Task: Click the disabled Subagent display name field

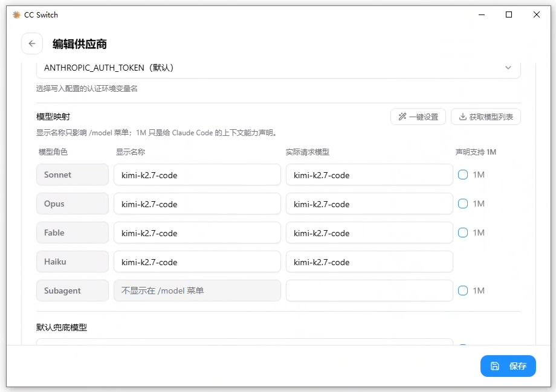Action: click(x=197, y=291)
